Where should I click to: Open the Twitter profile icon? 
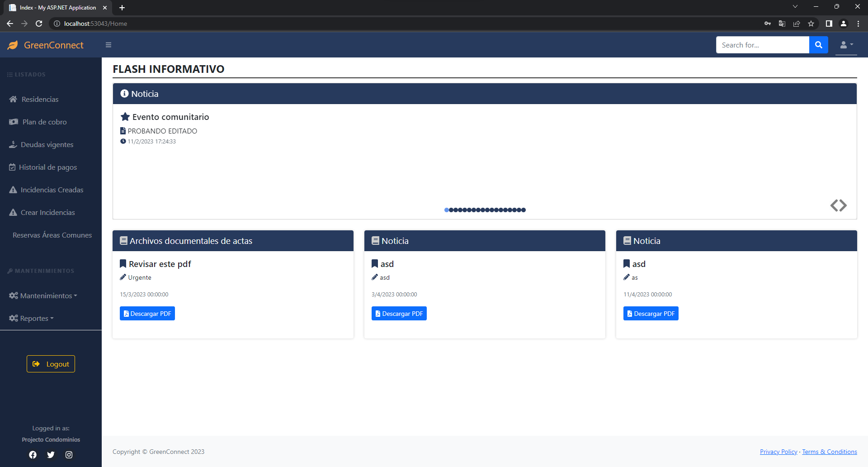[51, 454]
